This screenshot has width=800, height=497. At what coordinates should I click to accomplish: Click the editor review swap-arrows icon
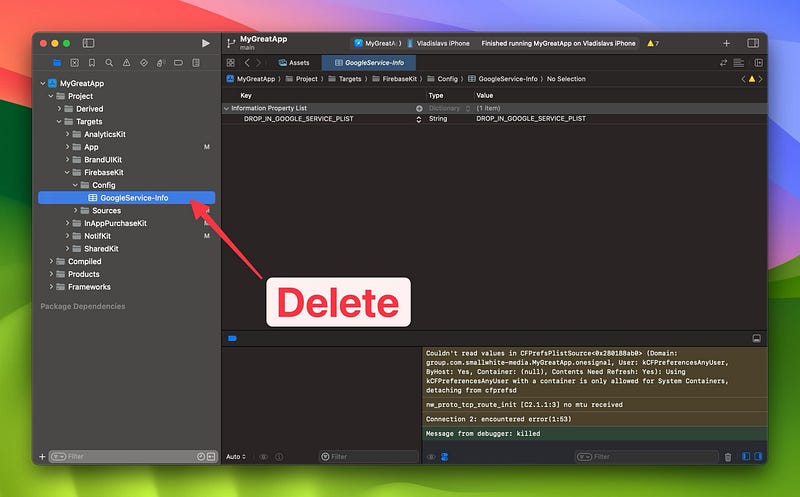[723, 63]
